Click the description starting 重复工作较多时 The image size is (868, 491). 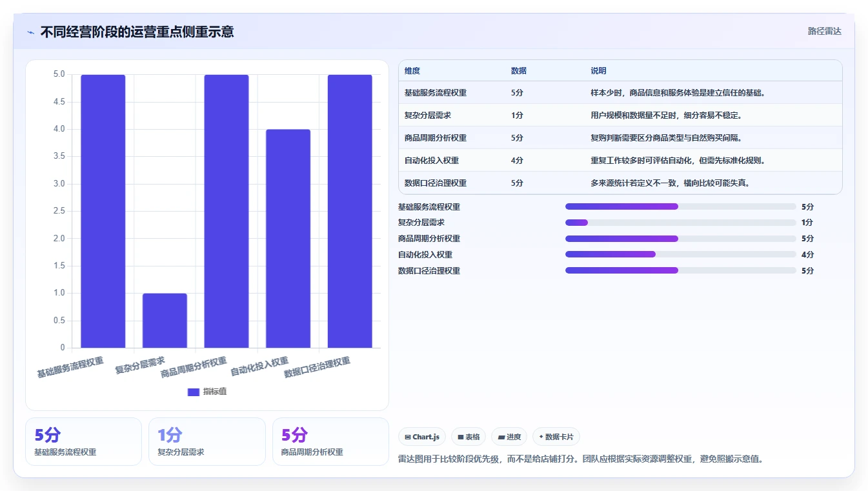[678, 161]
